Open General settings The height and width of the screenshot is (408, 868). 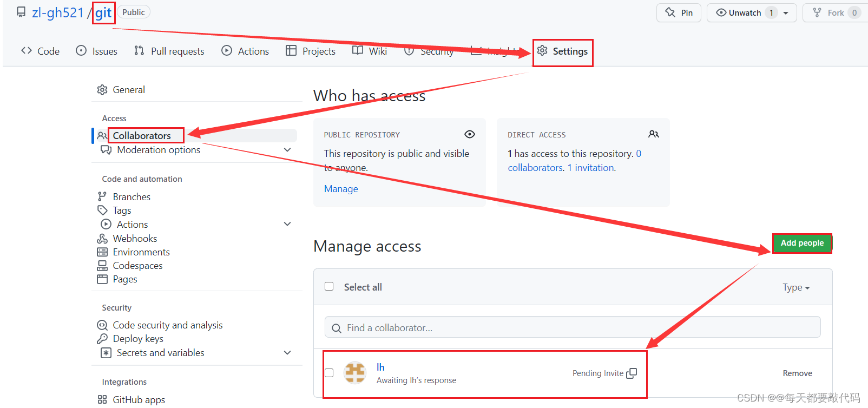pyautogui.click(x=129, y=90)
